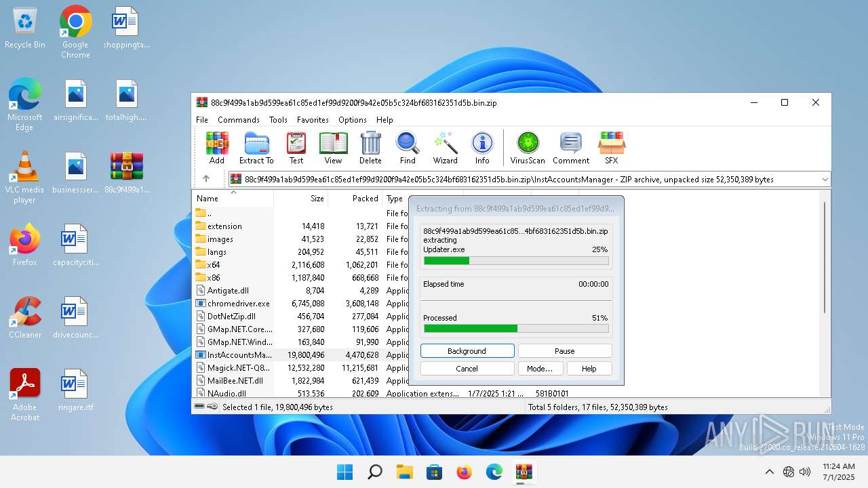Open the File menu

pos(202,119)
